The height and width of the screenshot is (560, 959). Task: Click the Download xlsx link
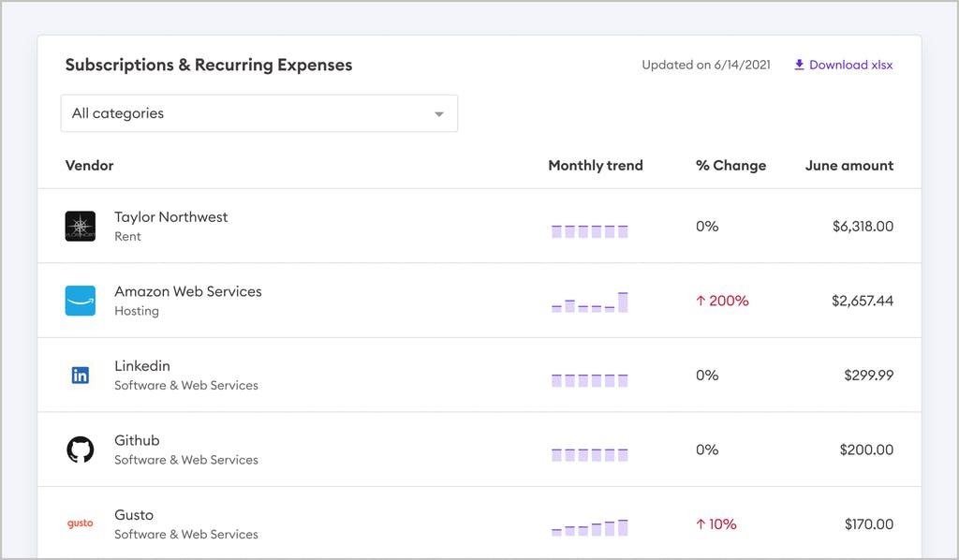click(850, 65)
